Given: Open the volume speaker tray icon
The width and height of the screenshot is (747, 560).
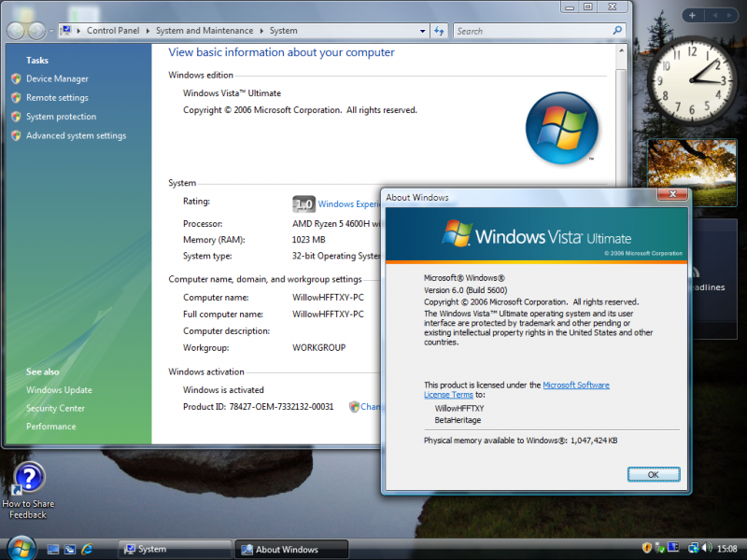Looking at the screenshot, I should pos(707,548).
